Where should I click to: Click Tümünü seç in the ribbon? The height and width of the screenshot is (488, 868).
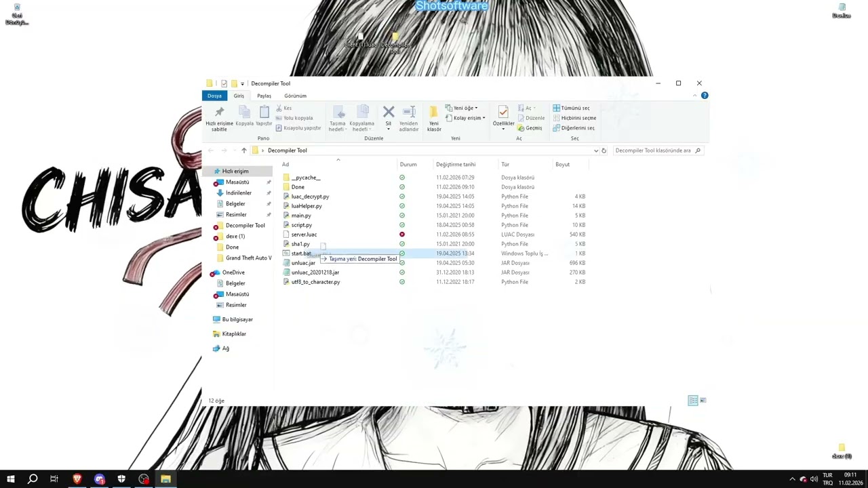click(x=571, y=108)
